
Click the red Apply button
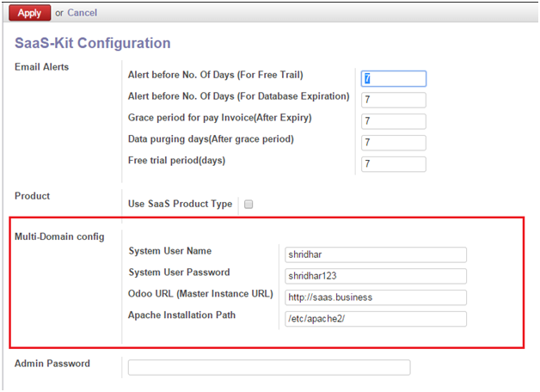click(29, 13)
